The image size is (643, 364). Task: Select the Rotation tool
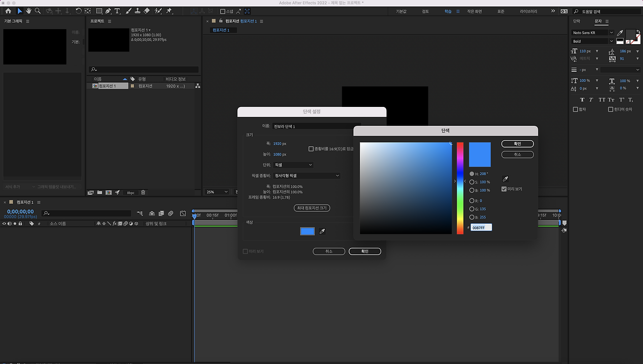79,11
